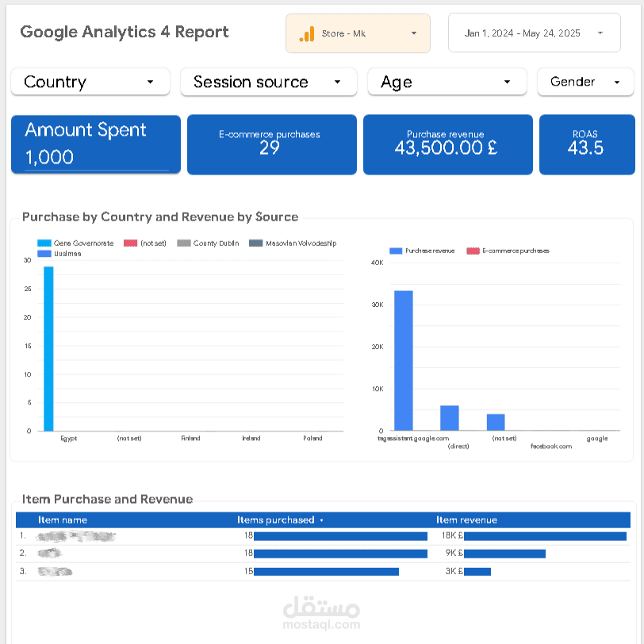The width and height of the screenshot is (644, 644).
Task: Click the facebook.com axis label
Action: coord(550,446)
